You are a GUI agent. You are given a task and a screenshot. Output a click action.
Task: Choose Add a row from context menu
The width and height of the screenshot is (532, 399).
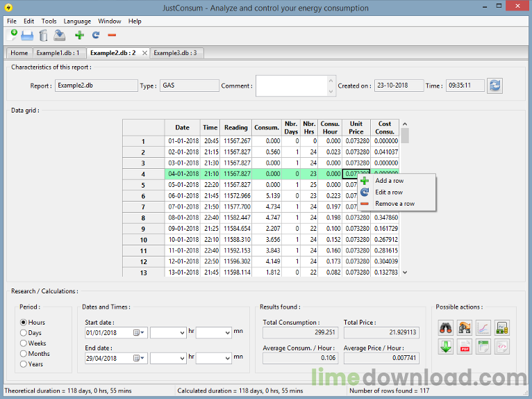(x=389, y=181)
